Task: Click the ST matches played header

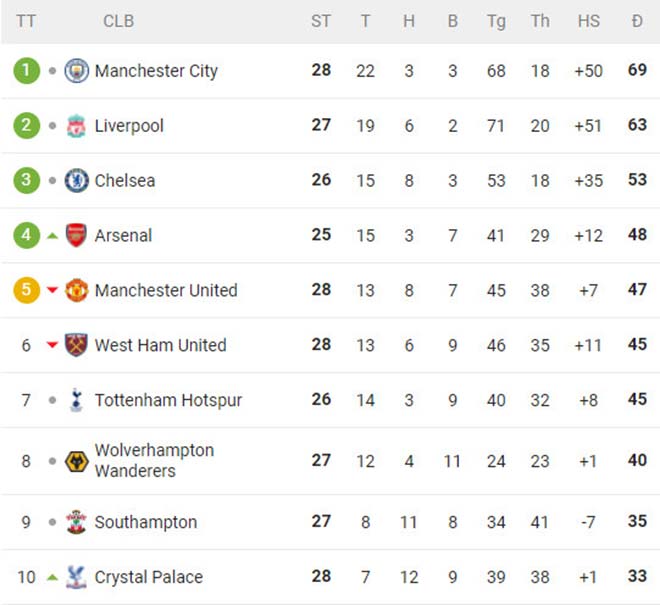Action: 320,21
